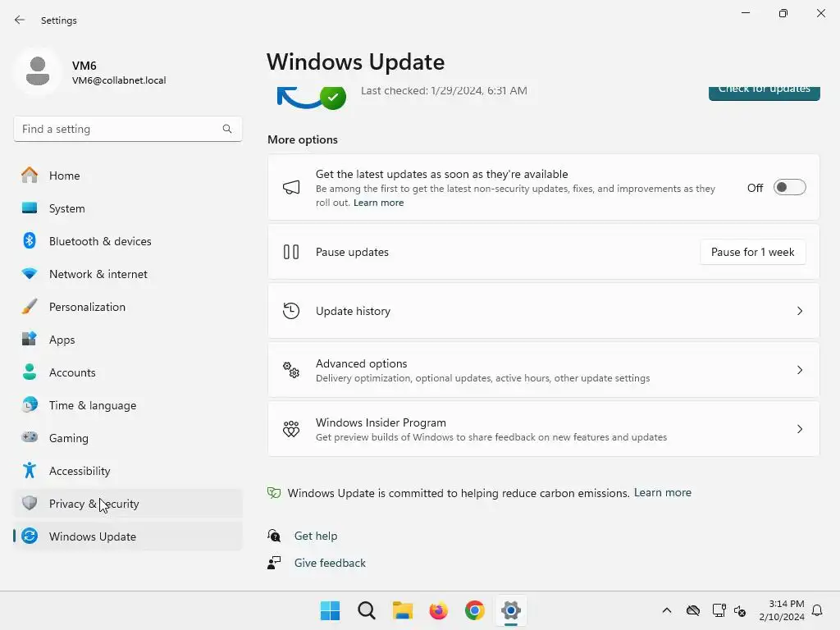Click the taskbar Search magnifier
The height and width of the screenshot is (630, 840).
point(367,610)
